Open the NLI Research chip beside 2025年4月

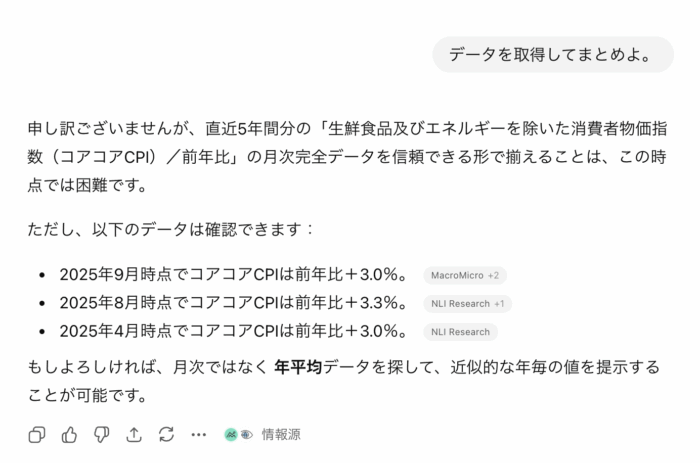[460, 332]
